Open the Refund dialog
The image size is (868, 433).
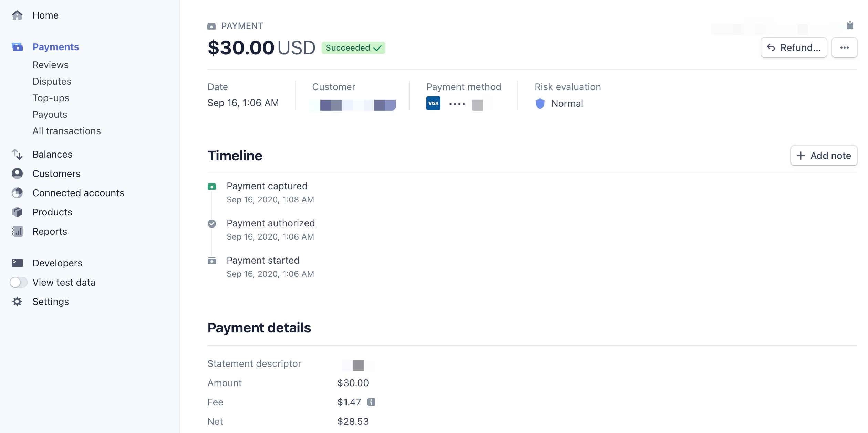point(794,47)
